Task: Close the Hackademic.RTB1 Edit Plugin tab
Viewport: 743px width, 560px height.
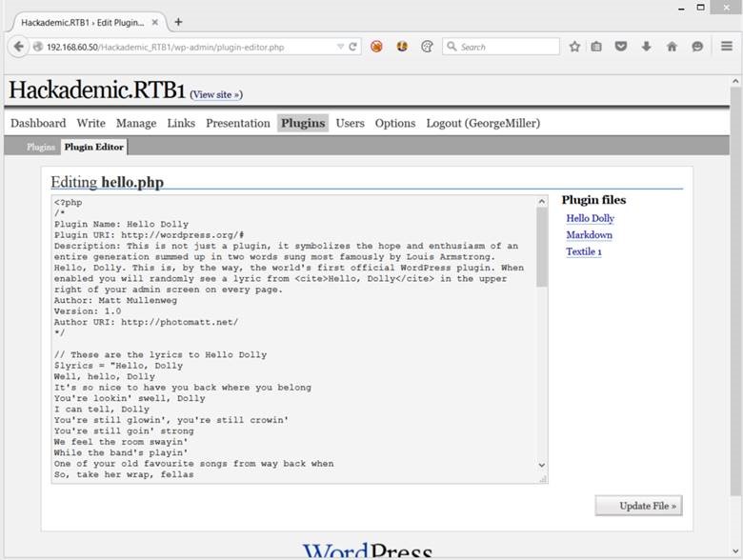Action: (155, 22)
